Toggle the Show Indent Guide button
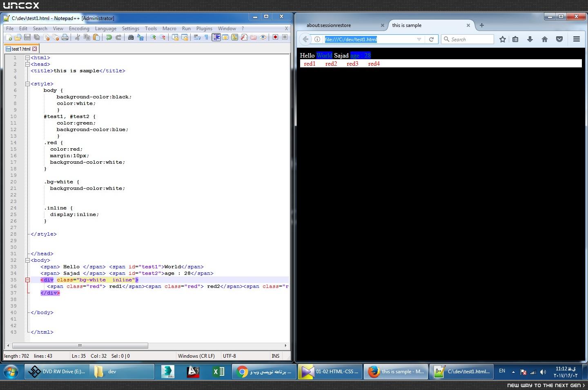 click(x=216, y=38)
